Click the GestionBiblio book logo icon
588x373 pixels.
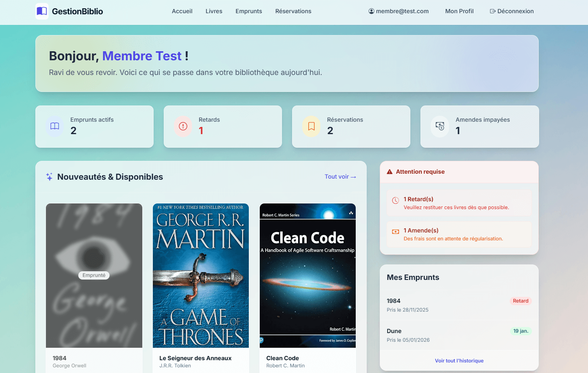pos(42,11)
